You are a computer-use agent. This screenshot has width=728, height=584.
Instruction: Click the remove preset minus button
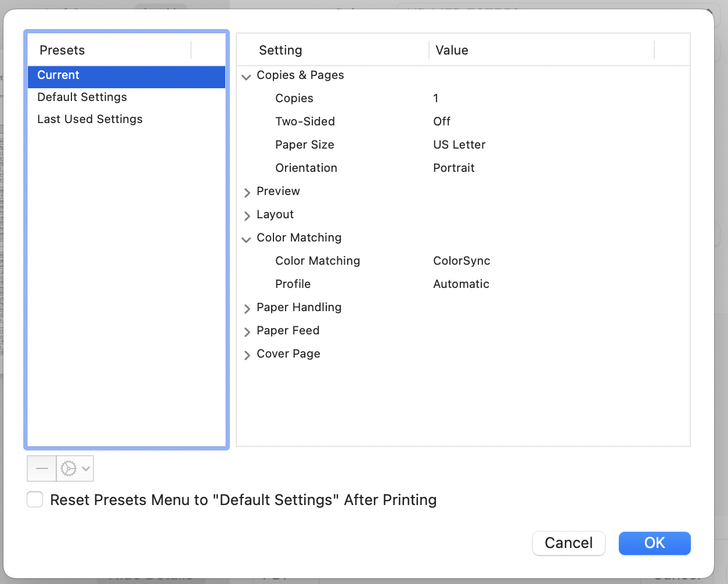click(42, 468)
